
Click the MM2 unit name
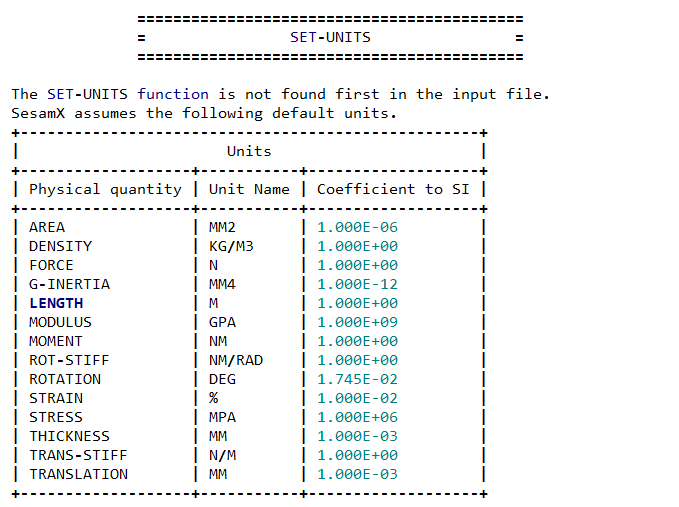point(222,228)
